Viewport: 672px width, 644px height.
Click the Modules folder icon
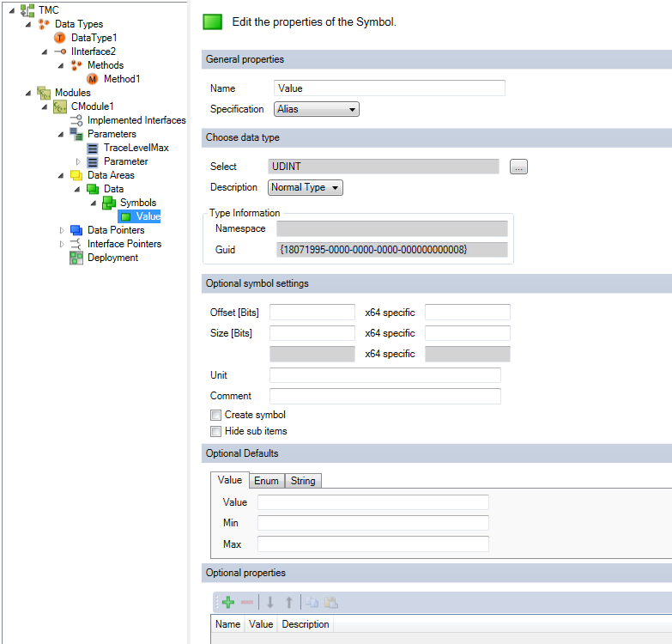point(44,93)
